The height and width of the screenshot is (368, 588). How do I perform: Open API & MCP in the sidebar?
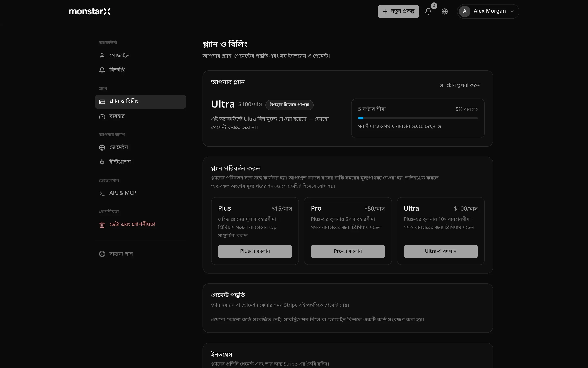pyautogui.click(x=140, y=193)
